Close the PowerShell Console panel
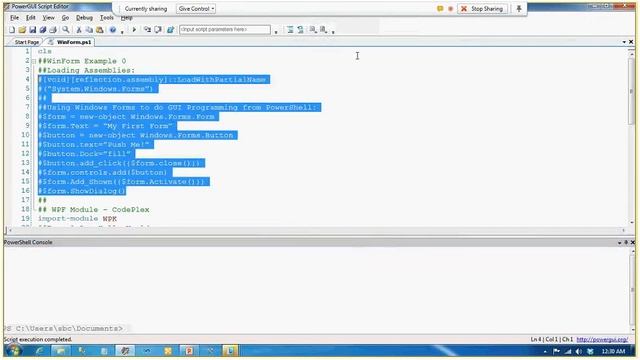This screenshot has height=360, width=640. [x=633, y=242]
